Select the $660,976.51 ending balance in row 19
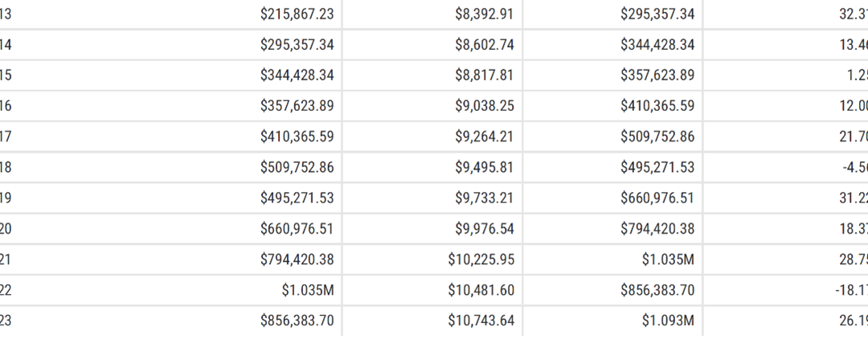 pos(657,198)
